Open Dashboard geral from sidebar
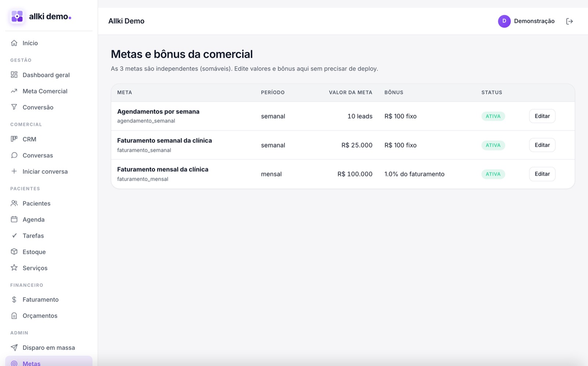The height and width of the screenshot is (366, 588). [49, 75]
